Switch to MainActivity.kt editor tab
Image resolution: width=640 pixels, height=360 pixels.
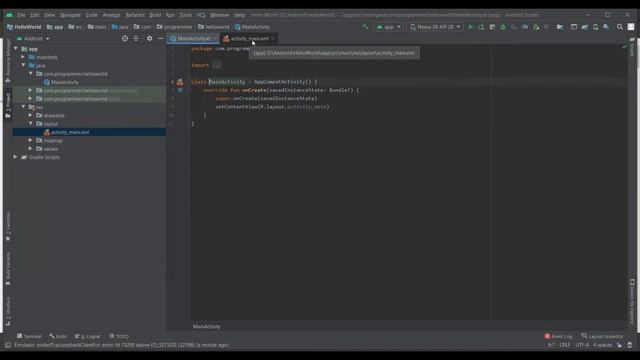tap(193, 39)
